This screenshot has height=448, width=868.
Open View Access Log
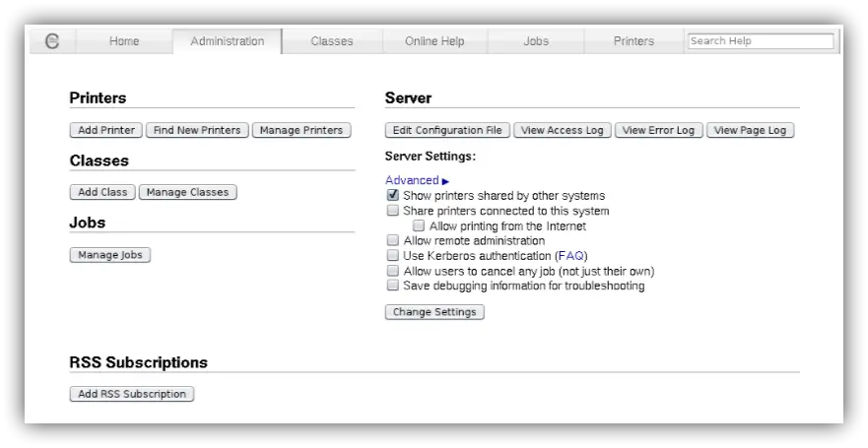point(563,130)
